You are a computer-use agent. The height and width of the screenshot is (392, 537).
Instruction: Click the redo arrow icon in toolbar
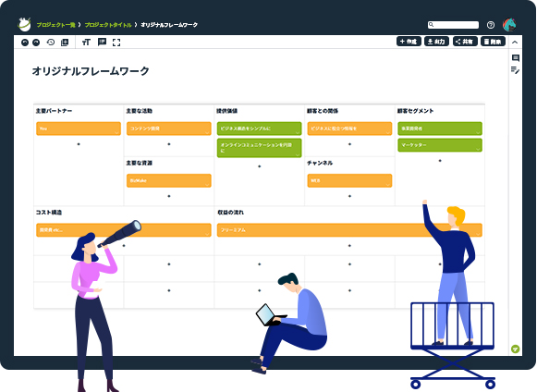[x=36, y=43]
